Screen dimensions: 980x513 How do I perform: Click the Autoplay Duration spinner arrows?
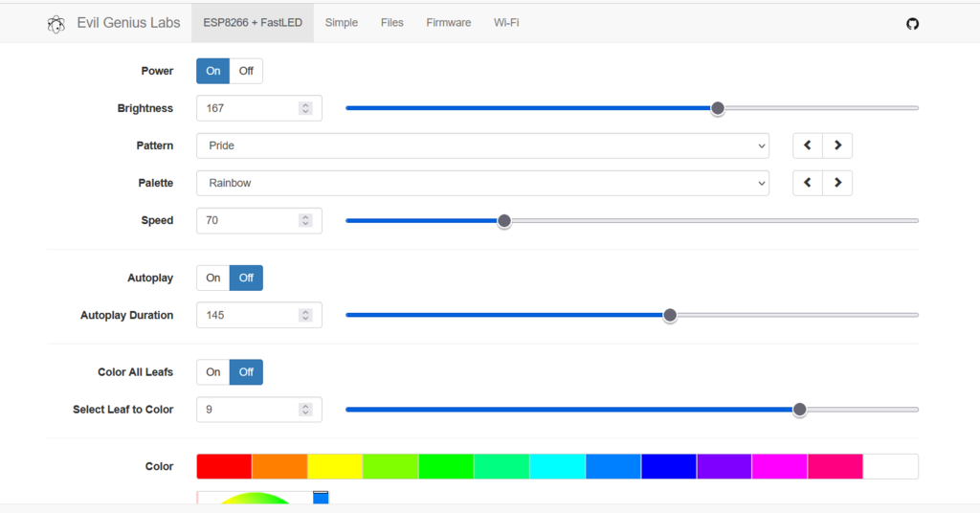click(x=305, y=315)
